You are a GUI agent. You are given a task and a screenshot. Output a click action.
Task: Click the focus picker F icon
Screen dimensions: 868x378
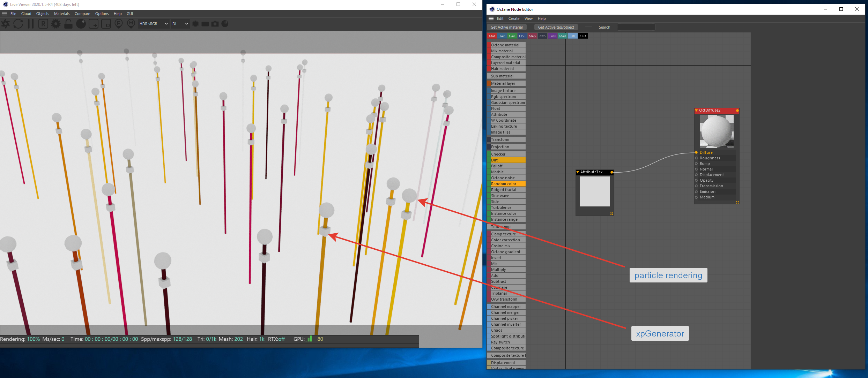pyautogui.click(x=119, y=24)
